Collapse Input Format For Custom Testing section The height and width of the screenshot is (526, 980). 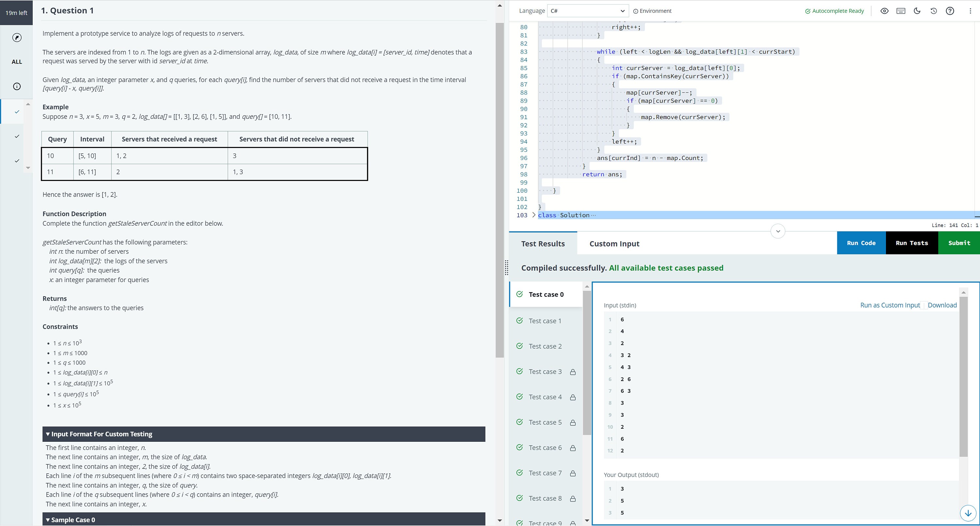tap(264, 434)
